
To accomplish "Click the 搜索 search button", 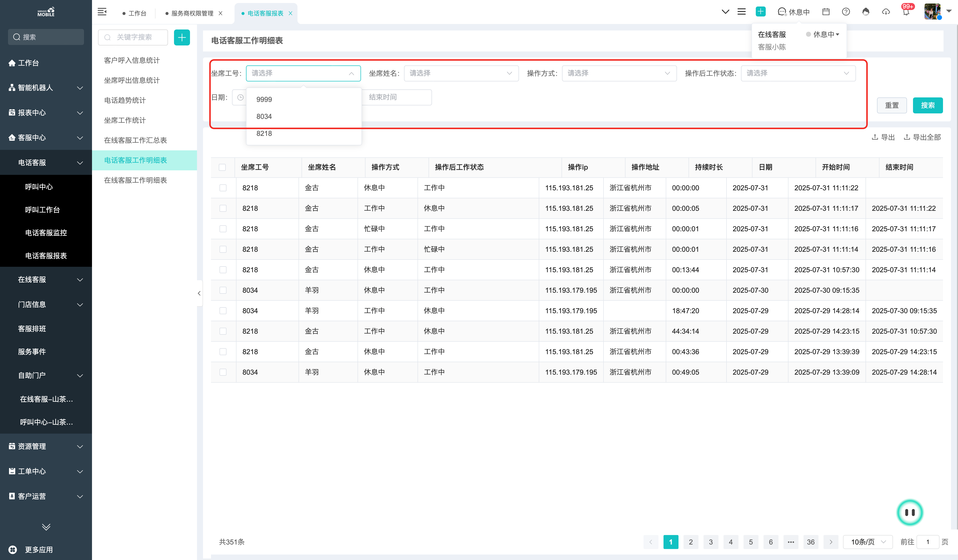I will (x=927, y=105).
